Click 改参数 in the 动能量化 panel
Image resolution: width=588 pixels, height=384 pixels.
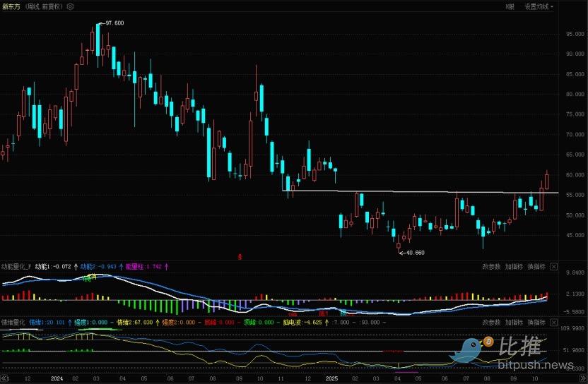point(491,267)
